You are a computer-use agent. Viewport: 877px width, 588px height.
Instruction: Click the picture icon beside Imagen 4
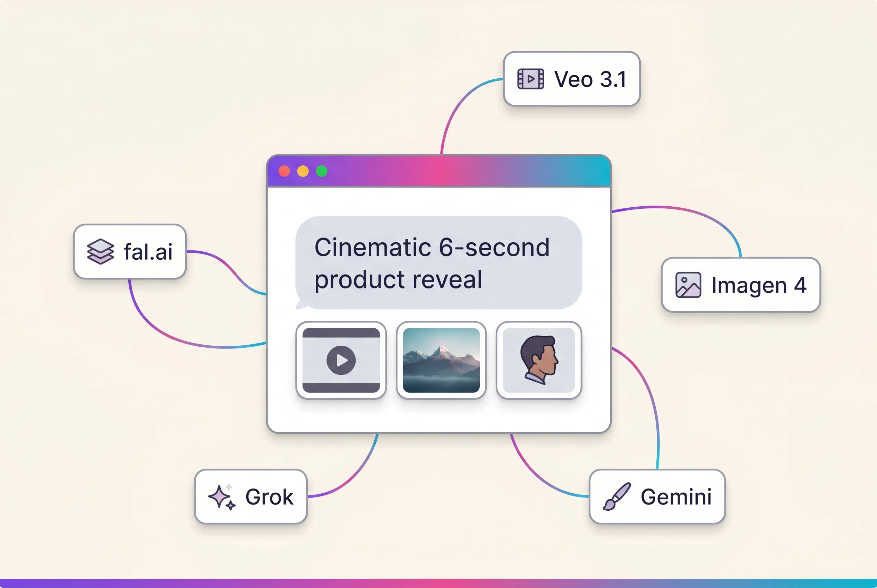(688, 285)
